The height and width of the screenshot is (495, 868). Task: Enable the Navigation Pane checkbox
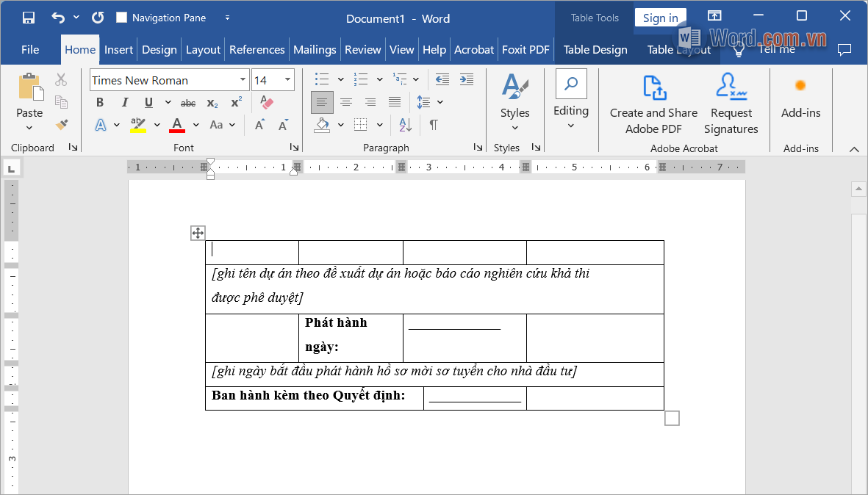(x=122, y=18)
